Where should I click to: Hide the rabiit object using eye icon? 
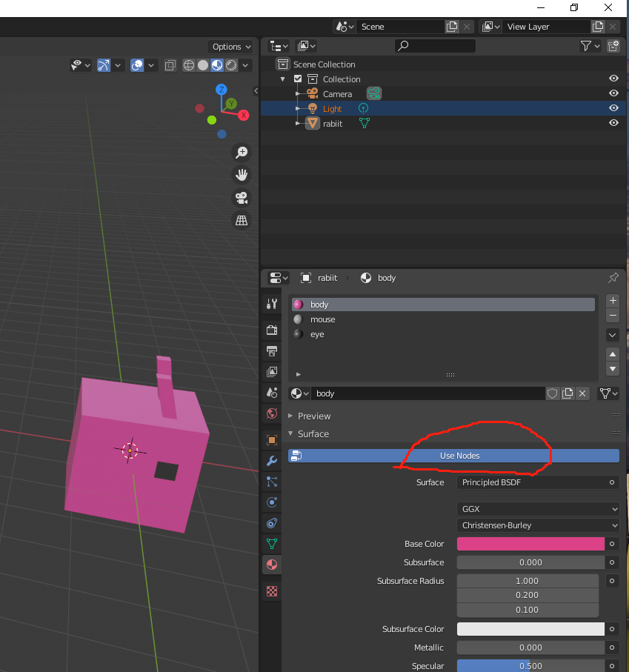tap(613, 123)
